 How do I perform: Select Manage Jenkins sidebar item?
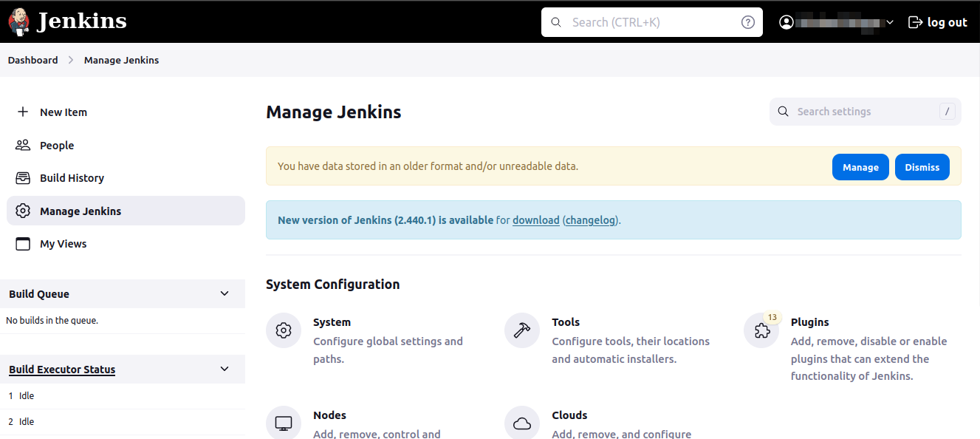click(126, 211)
